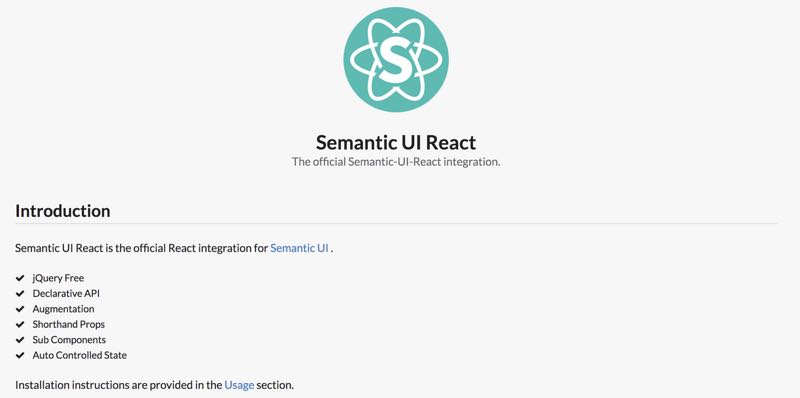The image size is (800, 398).
Task: Click the checkmark beside Auto Controlled State
Action: click(x=20, y=355)
